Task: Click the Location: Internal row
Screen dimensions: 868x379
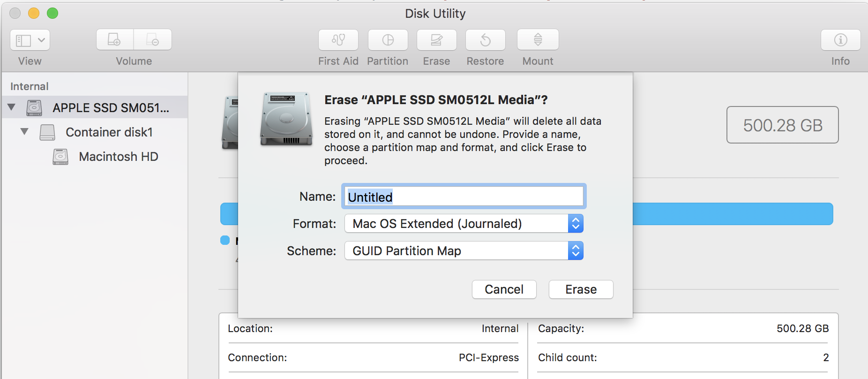Action: point(373,328)
